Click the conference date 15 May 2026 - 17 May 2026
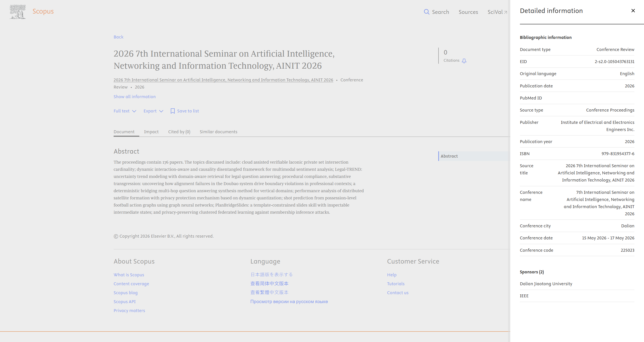Screen dimensions: 644x342 click(608, 238)
